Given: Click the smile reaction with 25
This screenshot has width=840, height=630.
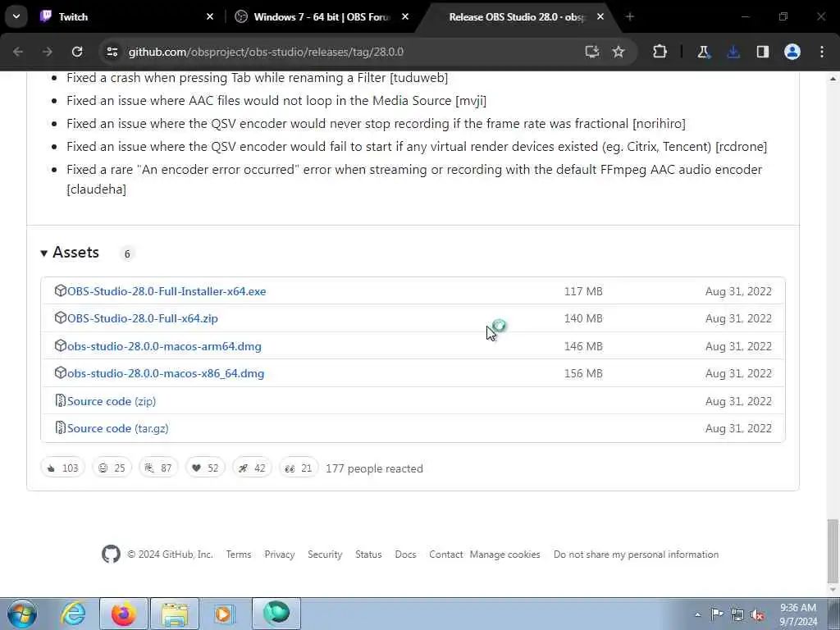Looking at the screenshot, I should pyautogui.click(x=112, y=468).
